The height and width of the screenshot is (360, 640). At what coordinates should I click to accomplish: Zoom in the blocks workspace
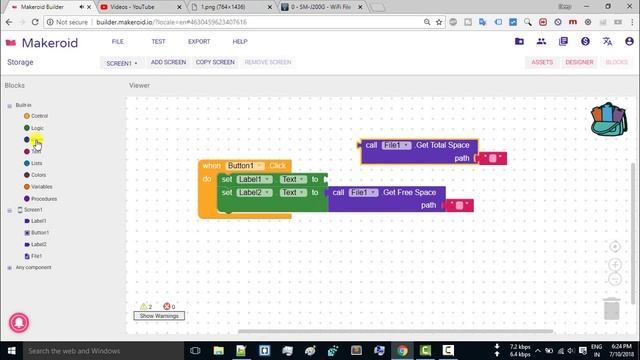click(x=615, y=264)
